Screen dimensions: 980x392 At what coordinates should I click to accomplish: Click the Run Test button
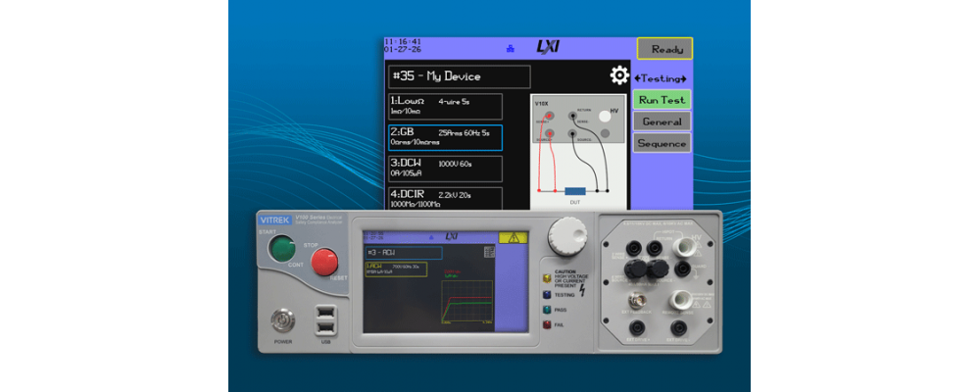click(661, 100)
